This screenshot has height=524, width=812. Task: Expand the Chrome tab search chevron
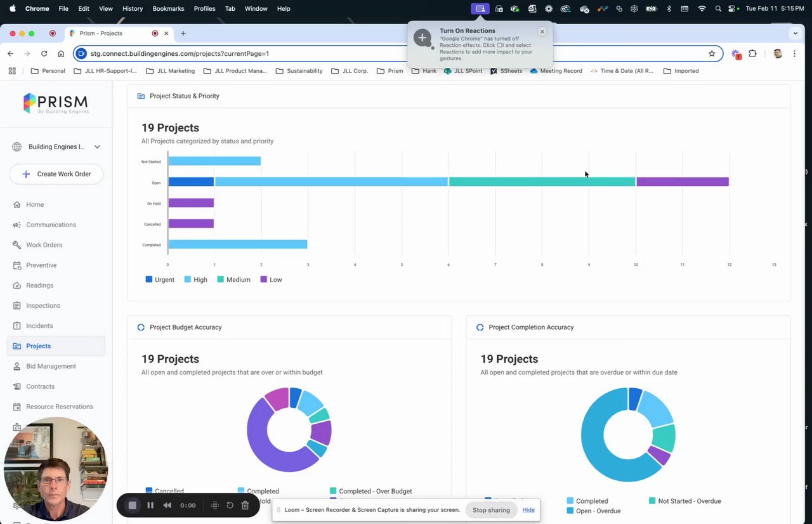(796, 33)
